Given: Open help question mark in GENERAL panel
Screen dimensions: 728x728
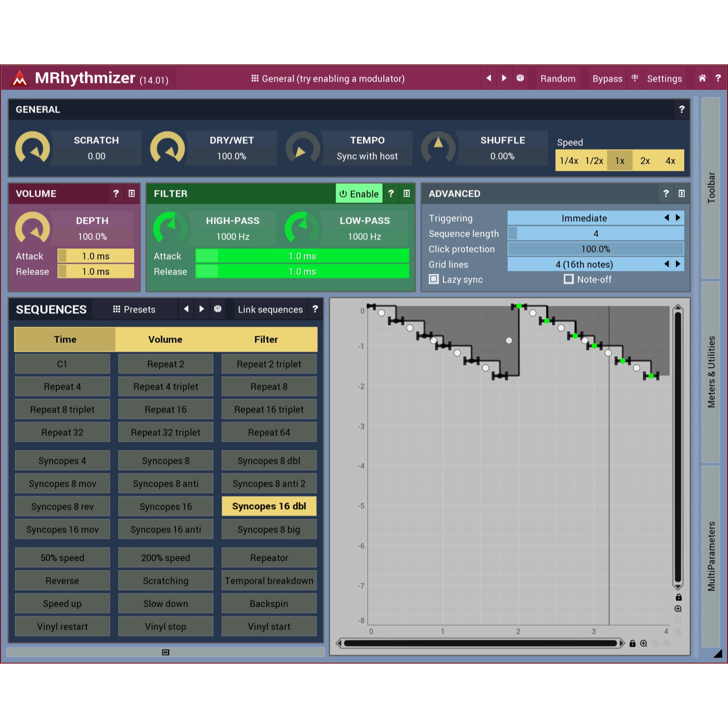Looking at the screenshot, I should [x=682, y=109].
